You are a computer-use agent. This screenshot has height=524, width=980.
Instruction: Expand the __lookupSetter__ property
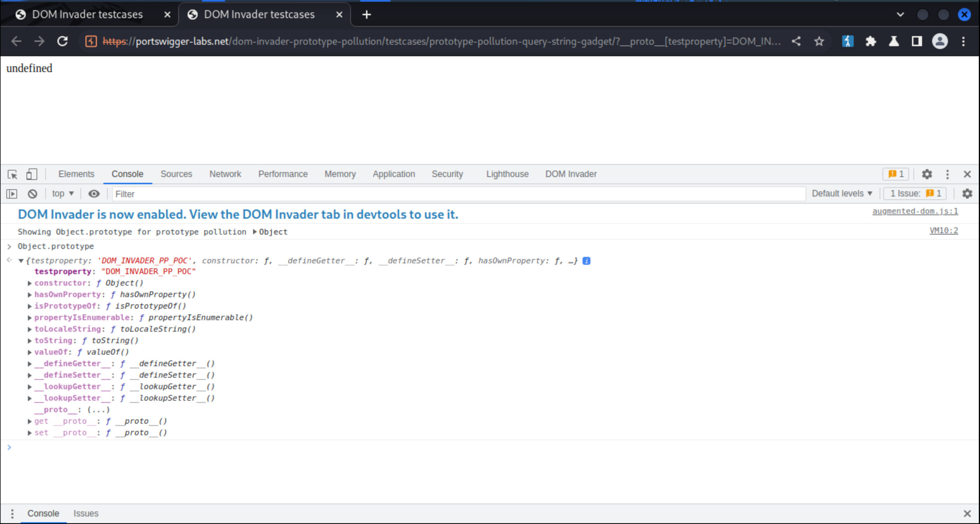tap(29, 398)
